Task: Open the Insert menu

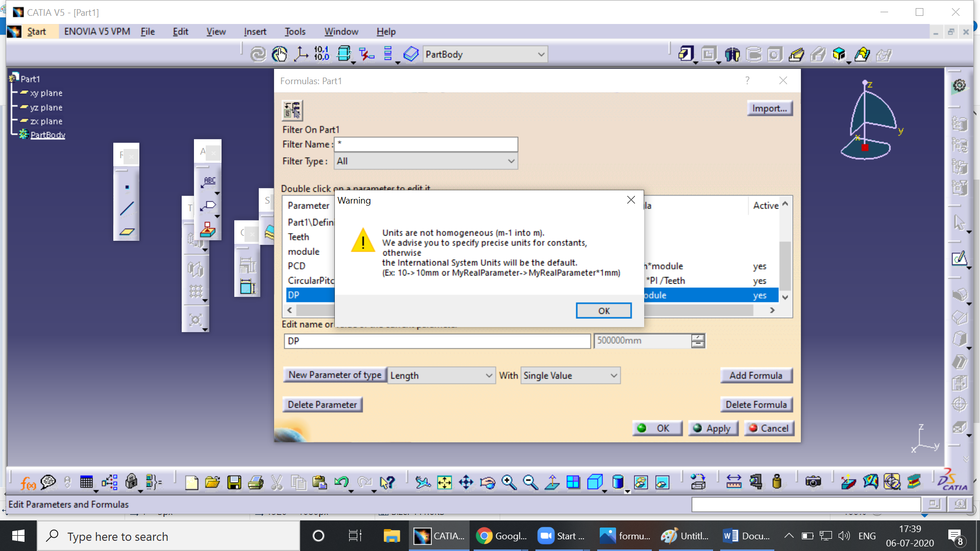Action: click(255, 32)
